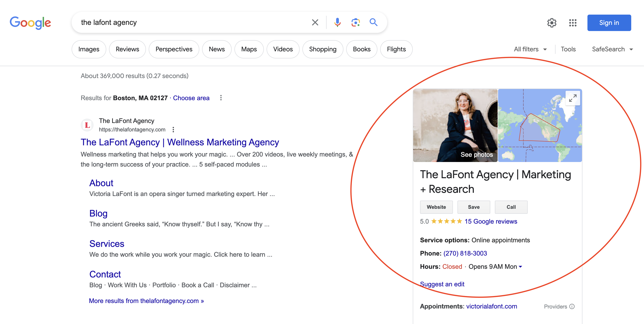Switch to the Reviews filter

tap(127, 49)
